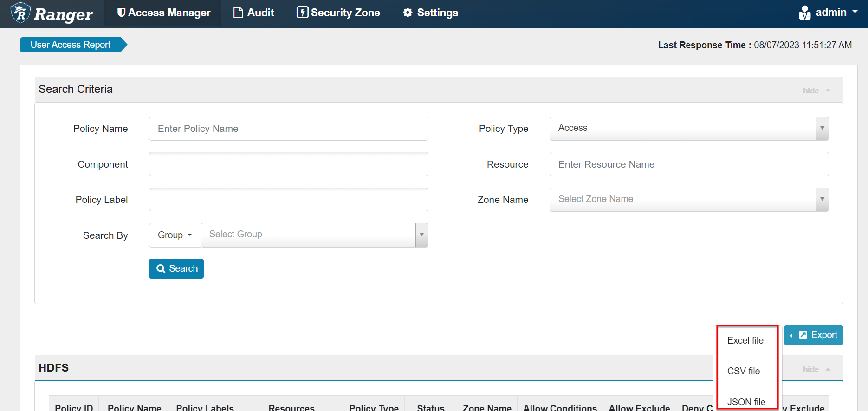Click the User Access Report breadcrumb

71,45
